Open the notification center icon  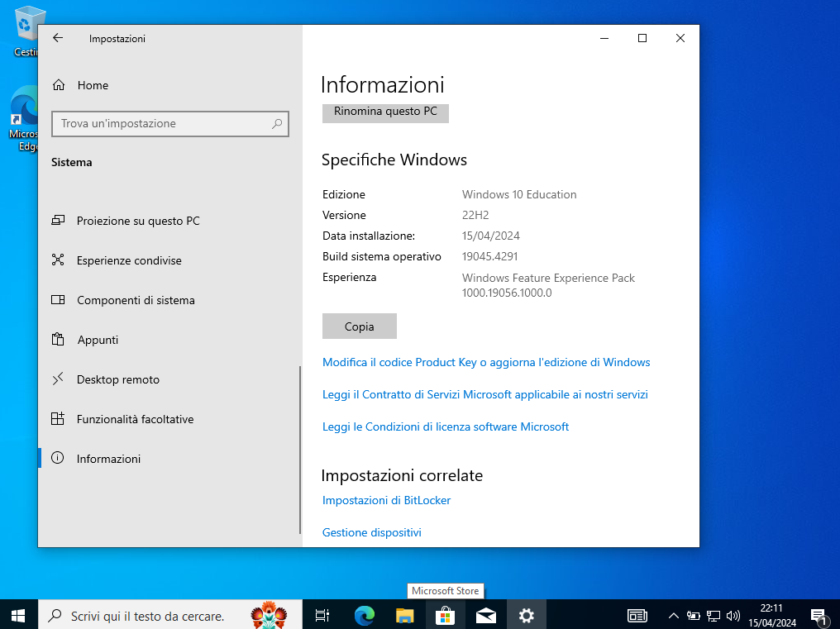pos(819,616)
